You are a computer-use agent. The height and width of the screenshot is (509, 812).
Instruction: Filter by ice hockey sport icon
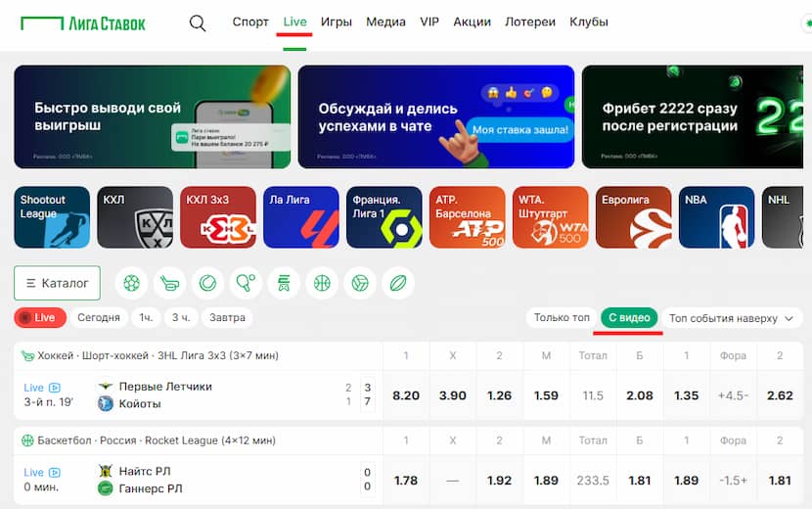click(169, 283)
